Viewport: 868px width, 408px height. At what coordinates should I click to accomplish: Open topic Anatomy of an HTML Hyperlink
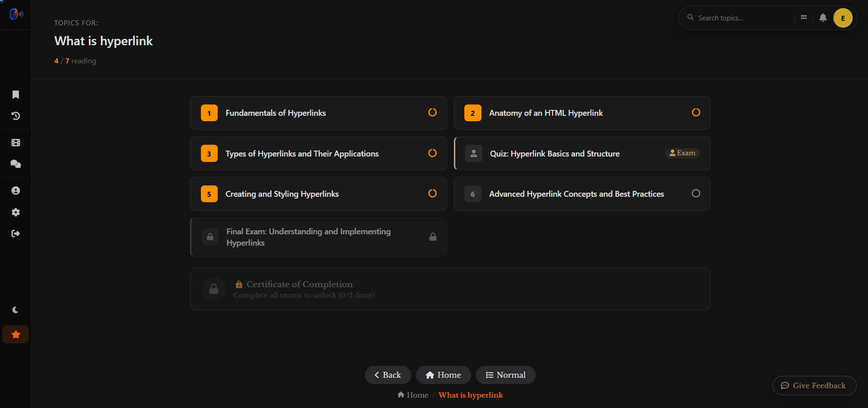click(x=582, y=113)
